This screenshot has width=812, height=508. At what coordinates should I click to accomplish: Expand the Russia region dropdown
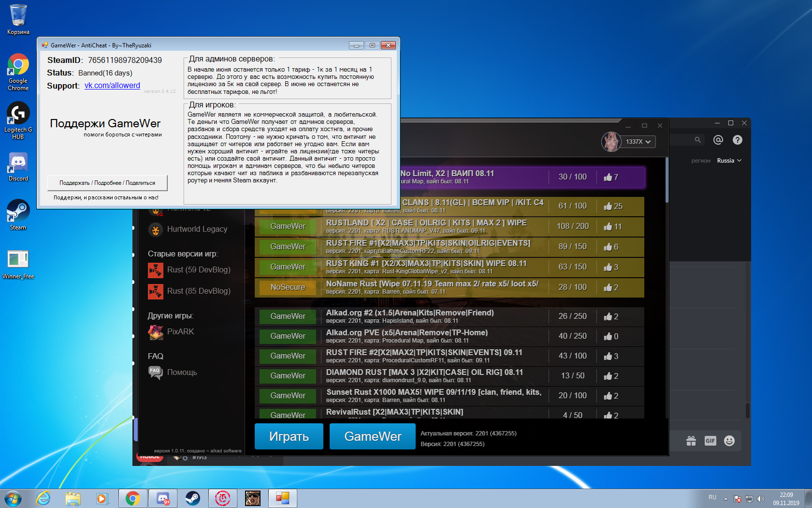(x=729, y=161)
